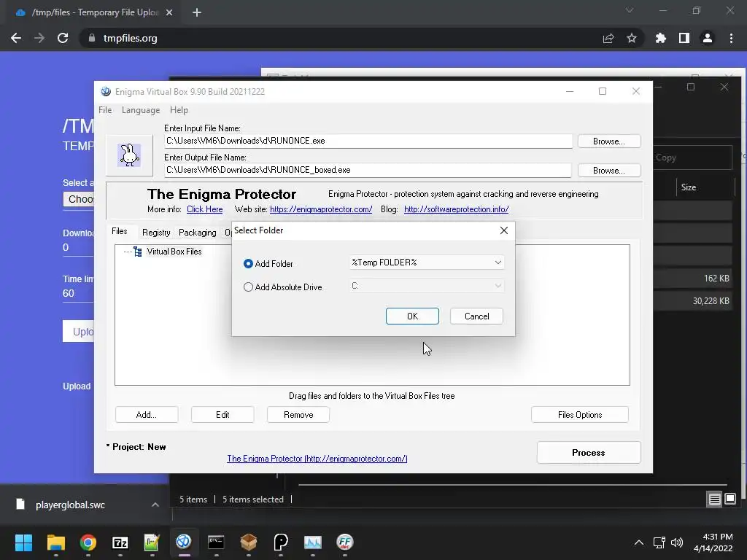Cancel the Select Folder dialog
This screenshot has width=747, height=560.
476,316
